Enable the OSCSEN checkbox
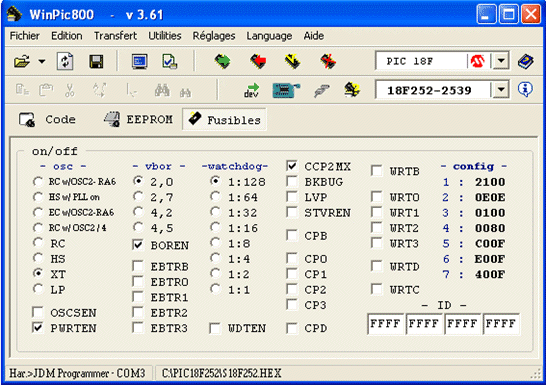The height and width of the screenshot is (386, 547). pyautogui.click(x=38, y=312)
